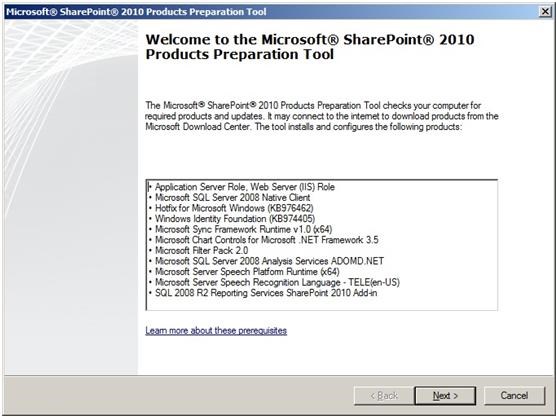Click Windows Identity Foundation KB974405 entry
This screenshot has width=556, height=417.
(235, 219)
